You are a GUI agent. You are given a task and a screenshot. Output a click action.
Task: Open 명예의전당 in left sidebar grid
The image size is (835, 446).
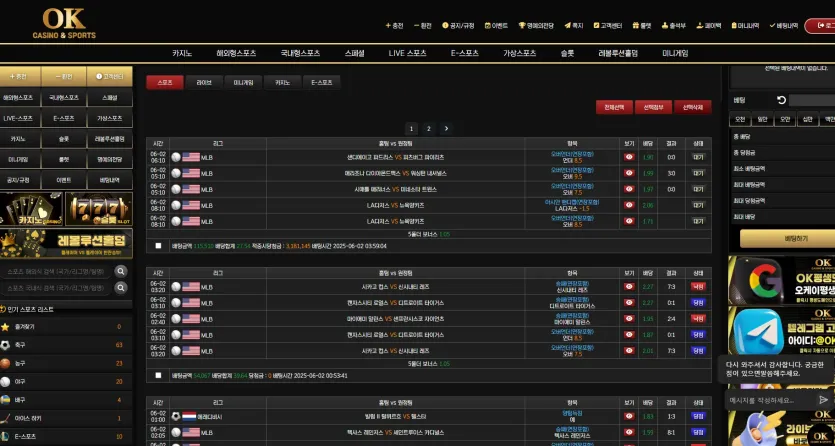tap(109, 160)
